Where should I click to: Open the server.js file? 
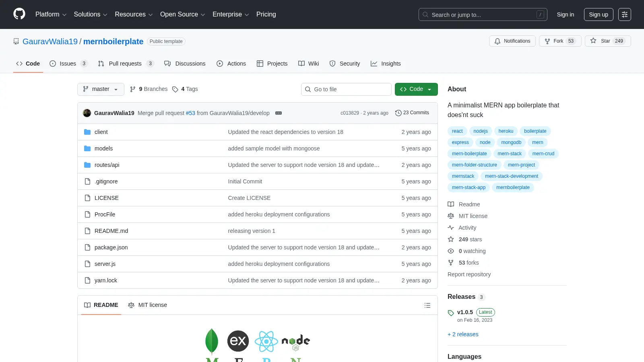coord(105,264)
